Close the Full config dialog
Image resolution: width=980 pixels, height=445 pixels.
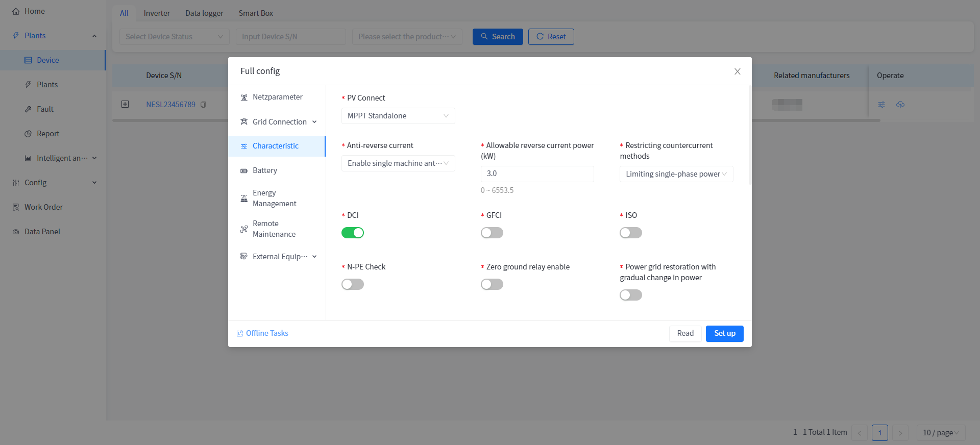point(737,71)
